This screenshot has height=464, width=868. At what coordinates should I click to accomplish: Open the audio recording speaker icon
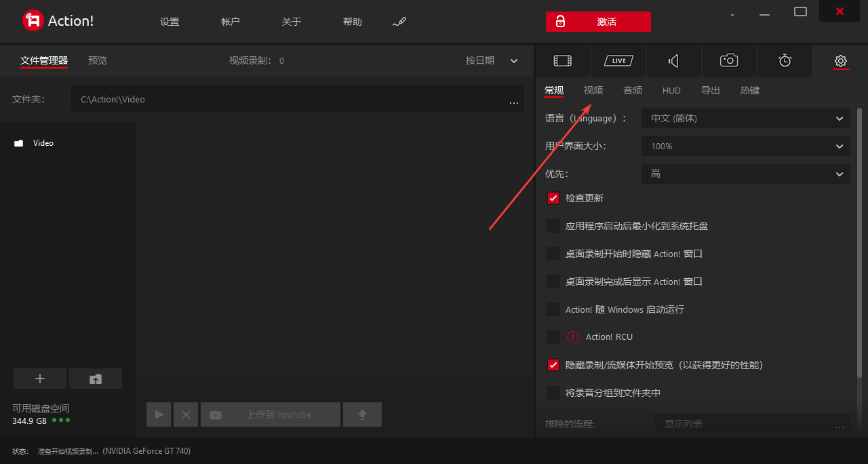click(x=673, y=61)
